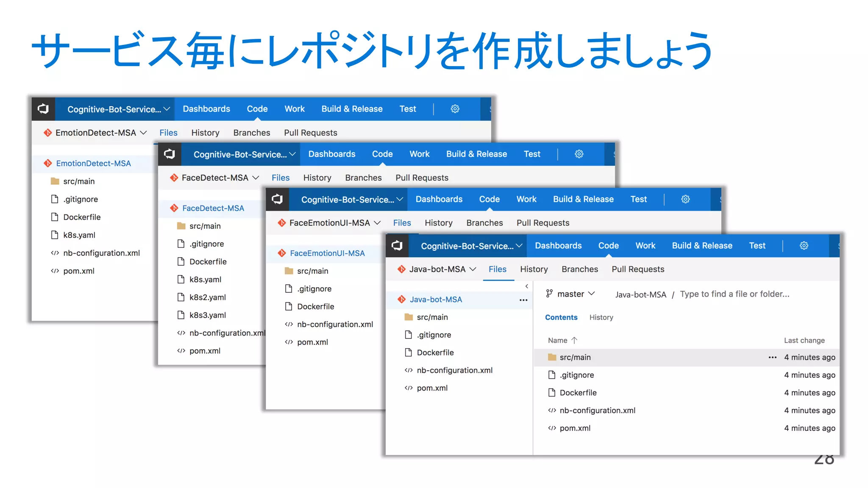The width and height of the screenshot is (868, 488).
Task: Open Pull Requests tab in FaceDetect-MSA window
Action: pos(422,177)
